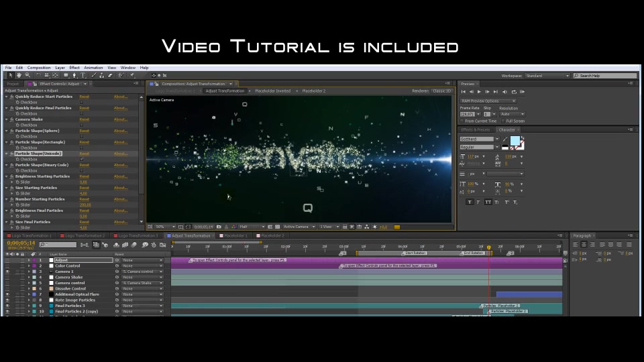The image size is (644, 362).
Task: Open the Active Camera view dropdown
Action: click(299, 227)
